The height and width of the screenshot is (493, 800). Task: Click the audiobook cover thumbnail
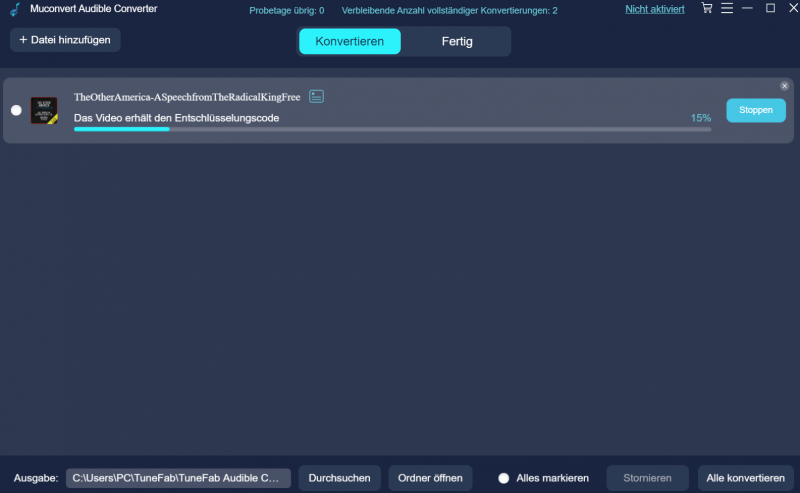44,110
